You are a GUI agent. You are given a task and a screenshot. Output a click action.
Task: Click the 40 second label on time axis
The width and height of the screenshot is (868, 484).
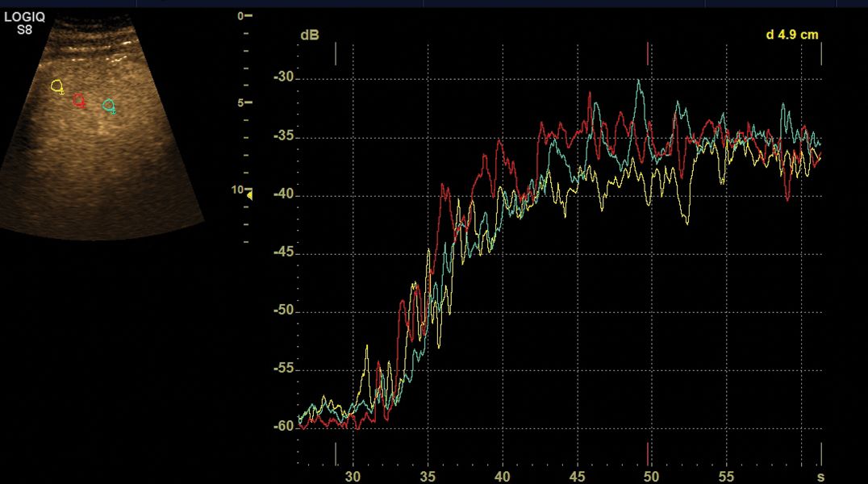pyautogui.click(x=502, y=477)
